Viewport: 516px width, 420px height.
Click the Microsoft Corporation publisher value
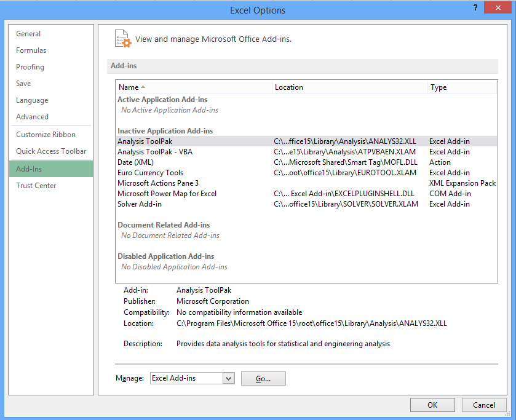213,301
